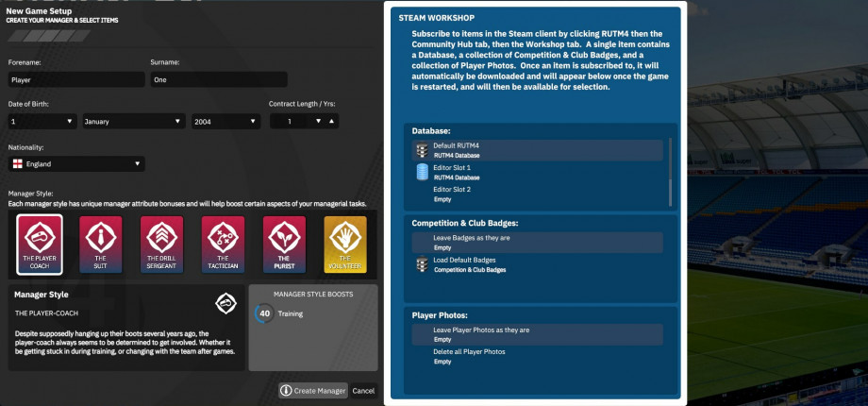The height and width of the screenshot is (406, 868).
Task: Choose The Purist manager style card
Action: pyautogui.click(x=284, y=245)
